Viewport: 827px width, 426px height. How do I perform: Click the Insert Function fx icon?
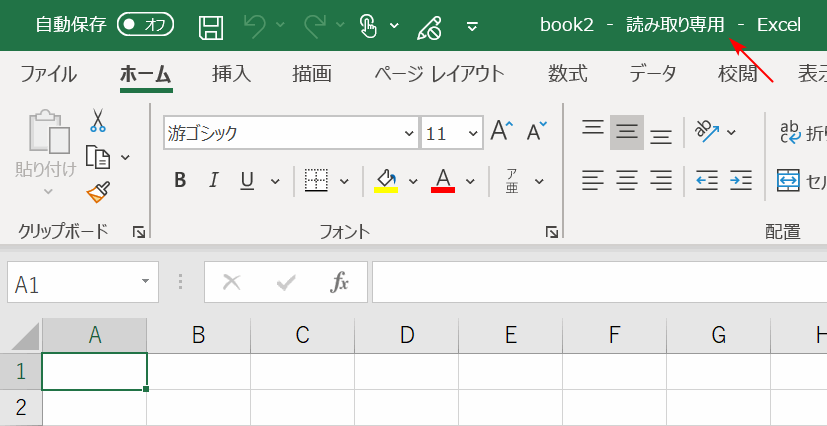coord(339,283)
